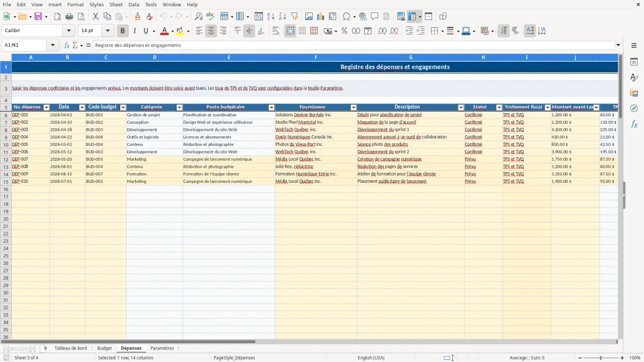Click the Copy icon
This screenshot has width=644, height=362.
(107, 17)
